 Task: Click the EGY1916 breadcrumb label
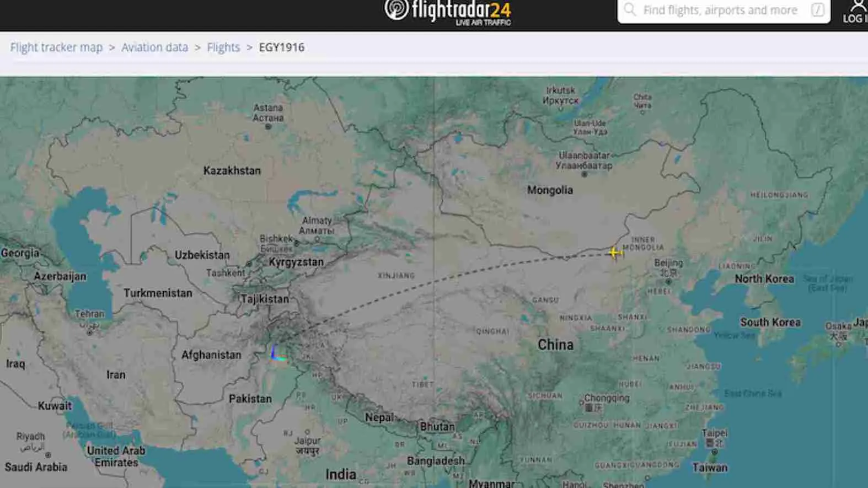pyautogui.click(x=281, y=47)
